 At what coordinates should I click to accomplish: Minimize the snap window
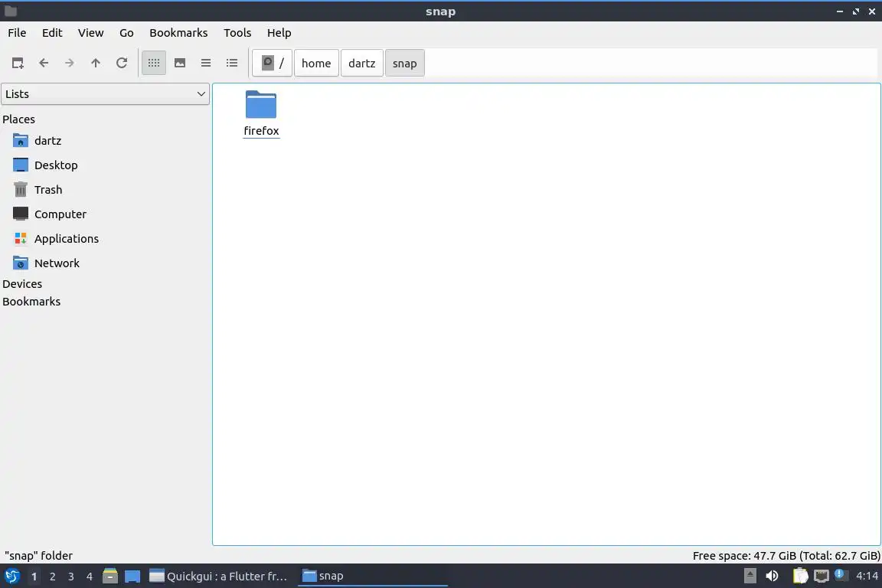click(840, 11)
